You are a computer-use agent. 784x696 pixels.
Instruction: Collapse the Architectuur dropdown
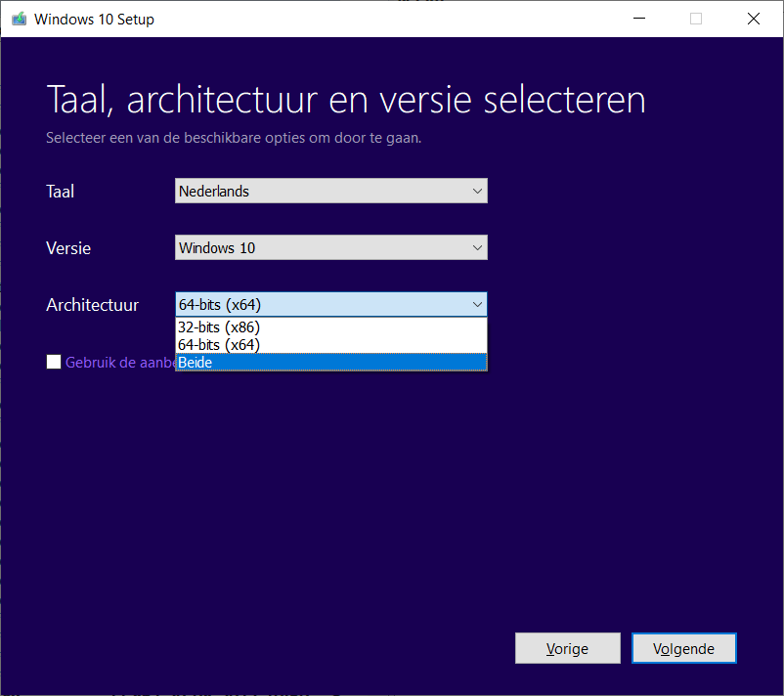[331, 305]
